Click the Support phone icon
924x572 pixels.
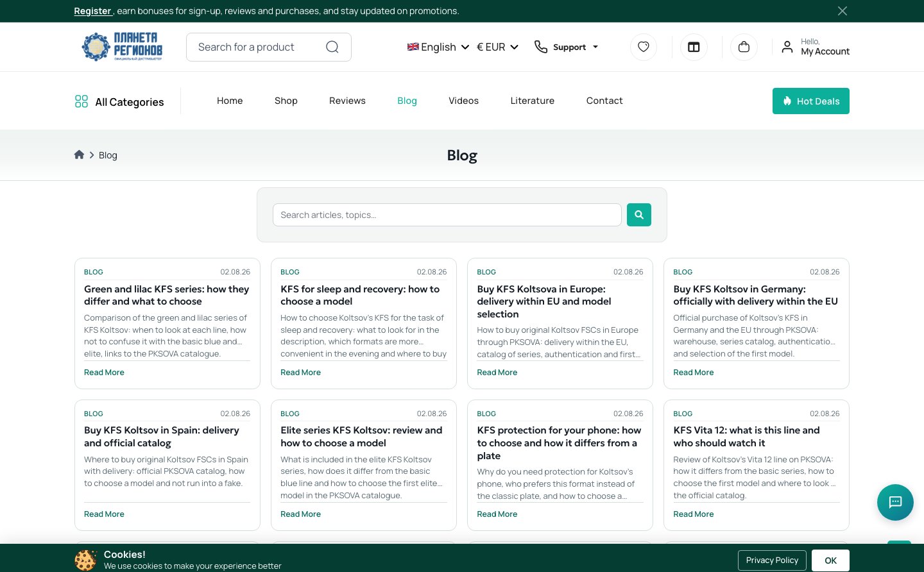pyautogui.click(x=541, y=47)
